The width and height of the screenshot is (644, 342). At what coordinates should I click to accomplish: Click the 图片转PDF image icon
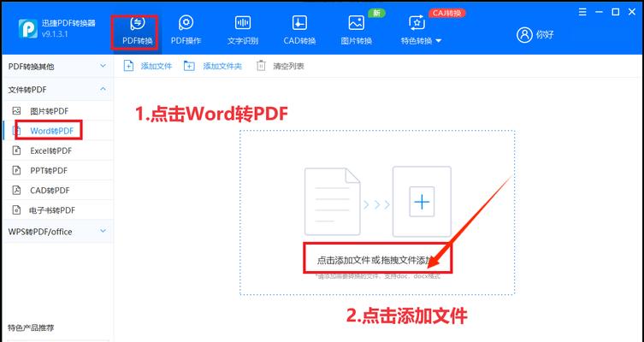[16, 111]
